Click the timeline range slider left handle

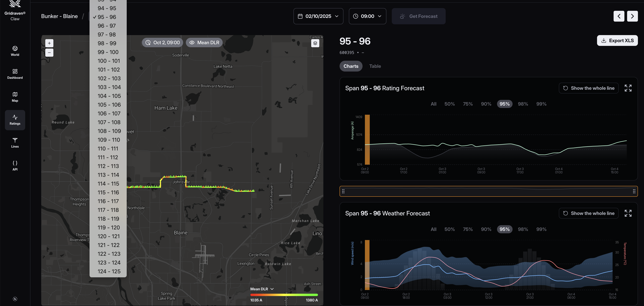click(343, 191)
